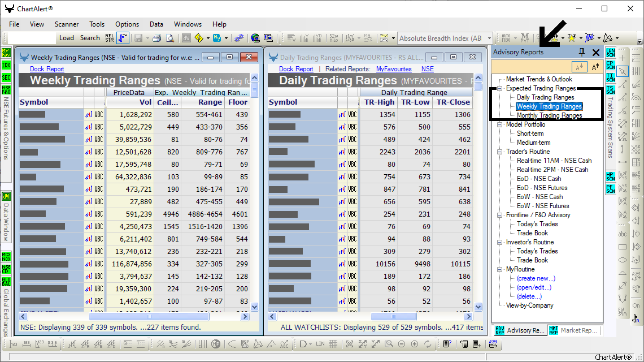Image resolution: width=644 pixels, height=362 pixels.
Task: Open the Scanner menu
Action: [x=67, y=24]
